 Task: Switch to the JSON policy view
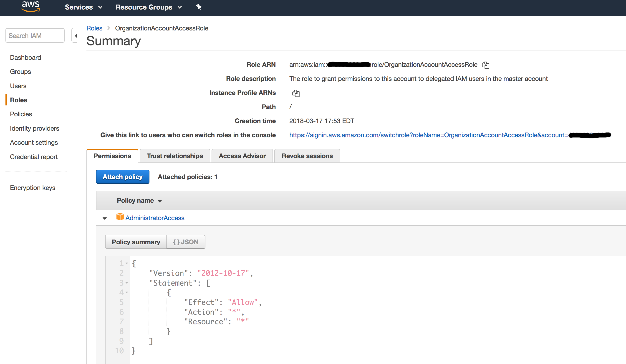pos(186,242)
